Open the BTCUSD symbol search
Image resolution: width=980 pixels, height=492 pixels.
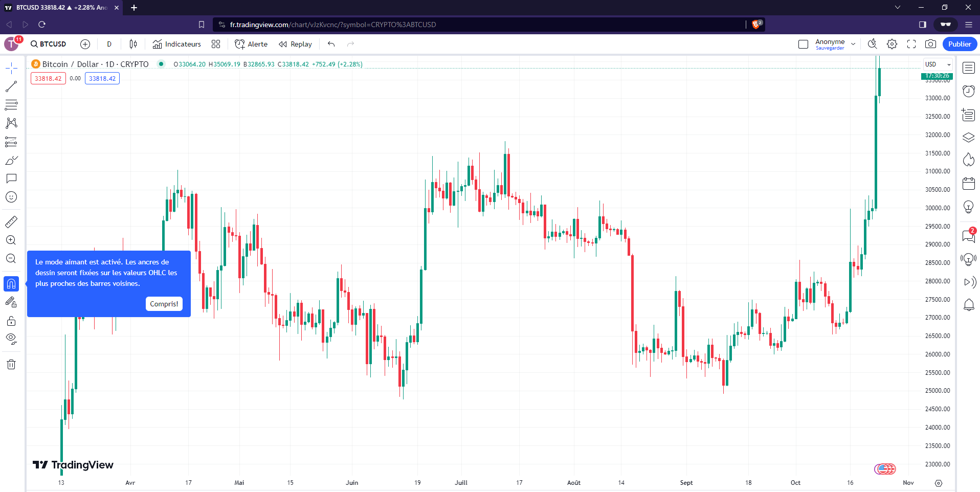(49, 44)
